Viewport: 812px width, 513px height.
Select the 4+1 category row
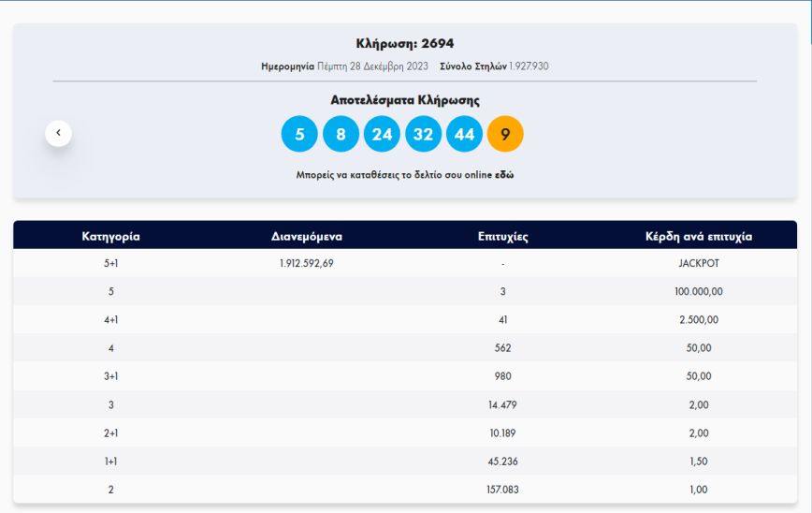[110, 320]
